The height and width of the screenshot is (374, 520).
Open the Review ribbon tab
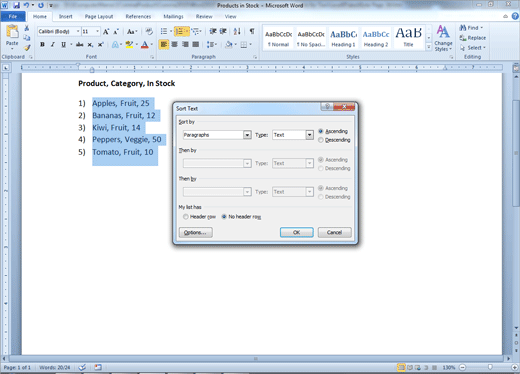coord(204,16)
